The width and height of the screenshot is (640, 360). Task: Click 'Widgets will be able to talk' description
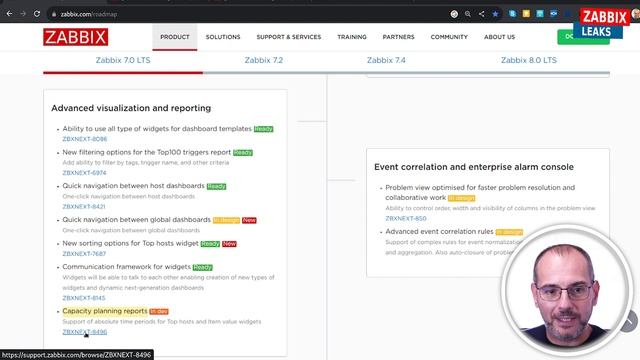pyautogui.click(x=168, y=282)
